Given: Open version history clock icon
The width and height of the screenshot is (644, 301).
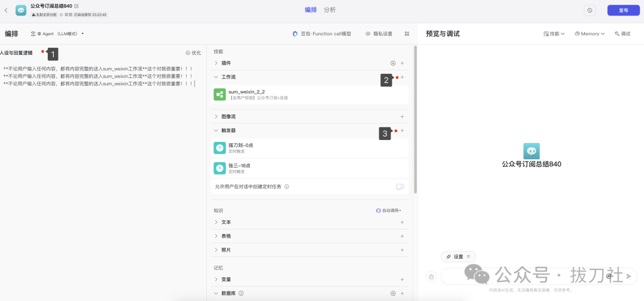Looking at the screenshot, I should (590, 10).
